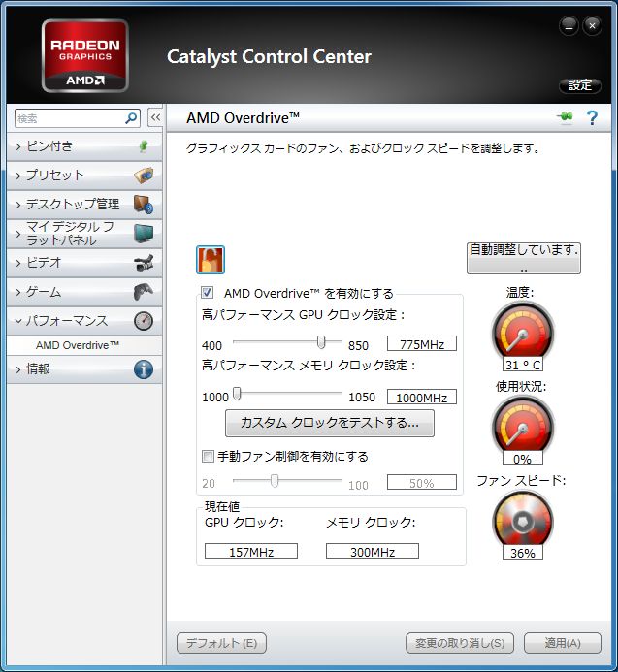Click the gamepad icon beside ゲーム

click(x=144, y=292)
